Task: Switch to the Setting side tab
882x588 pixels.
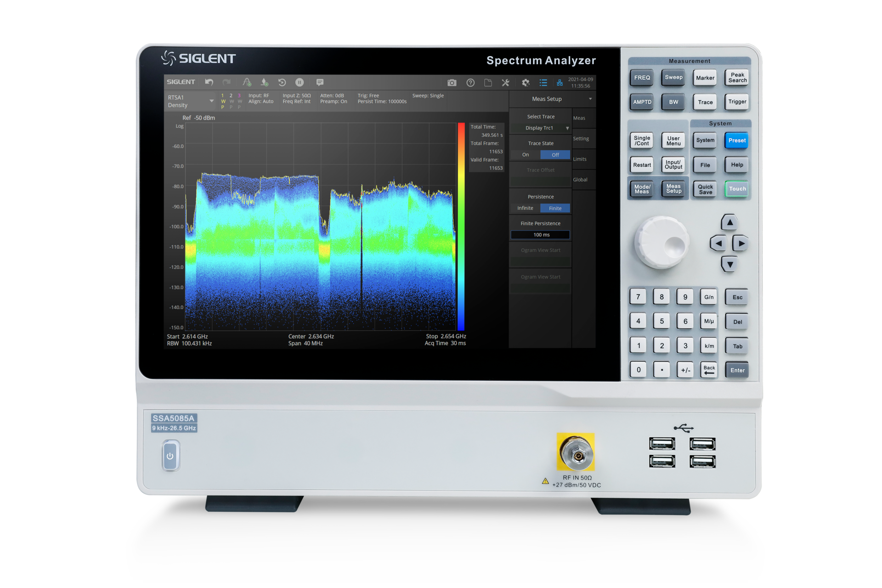Action: [583, 139]
